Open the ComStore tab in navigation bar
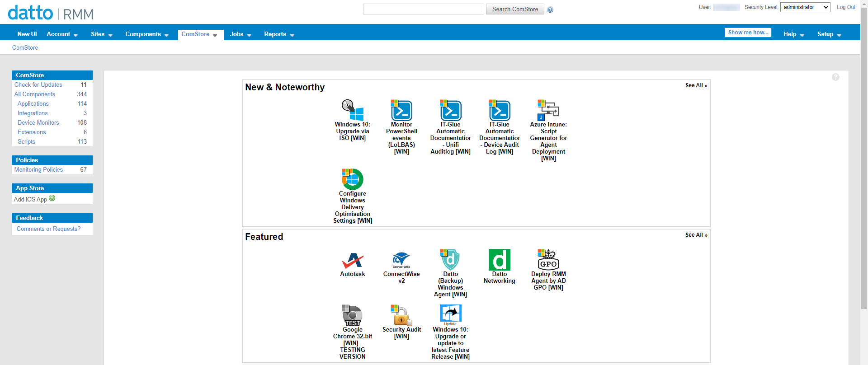The width and height of the screenshot is (868, 365). (x=200, y=34)
